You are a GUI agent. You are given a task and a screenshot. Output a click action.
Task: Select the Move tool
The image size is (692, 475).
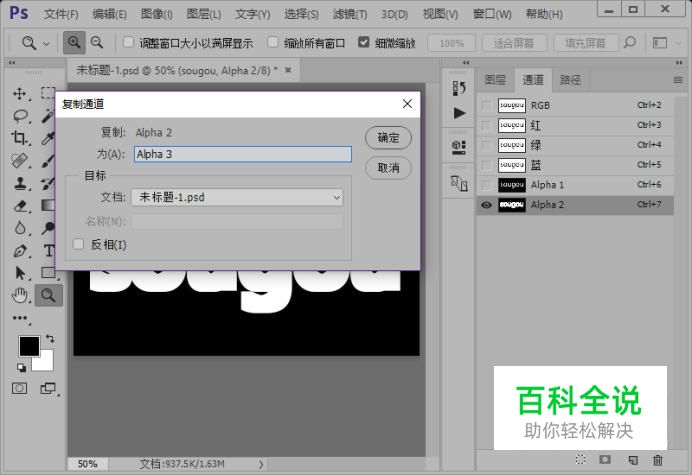19,94
